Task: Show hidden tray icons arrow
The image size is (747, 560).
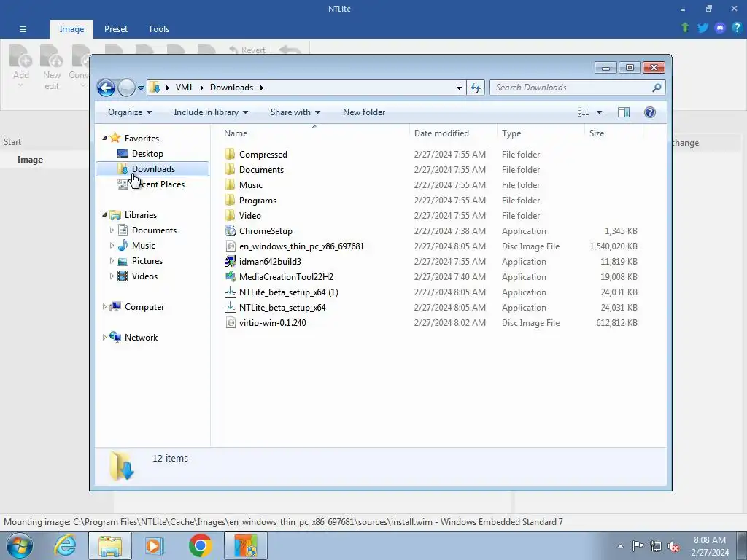Action: (x=620, y=546)
